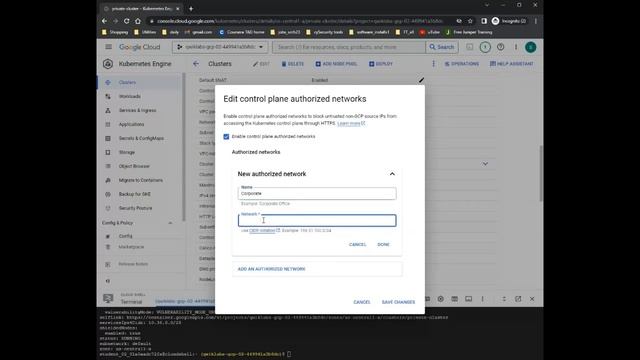Open Cloud Shell settings gear icon

pos(440,299)
